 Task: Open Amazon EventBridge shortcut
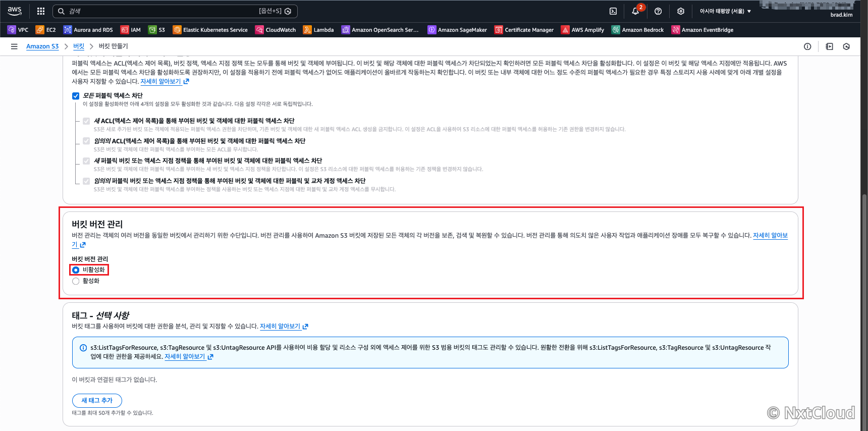coord(702,30)
